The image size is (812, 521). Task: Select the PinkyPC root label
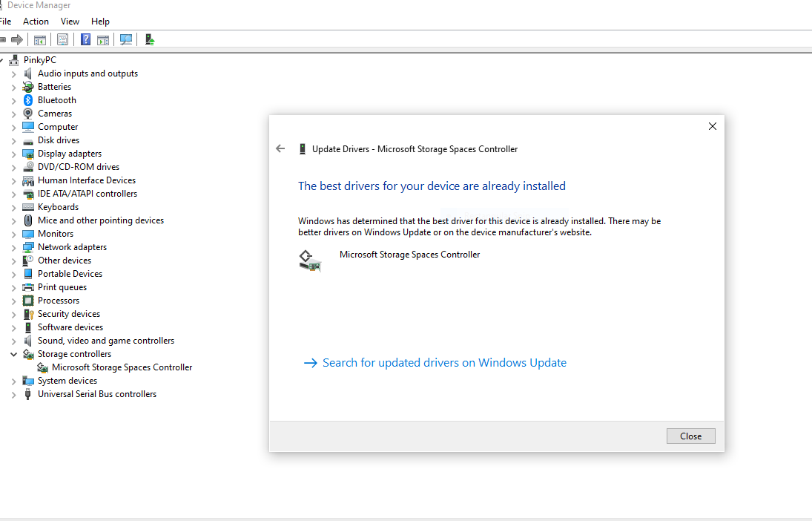pyautogui.click(x=40, y=60)
